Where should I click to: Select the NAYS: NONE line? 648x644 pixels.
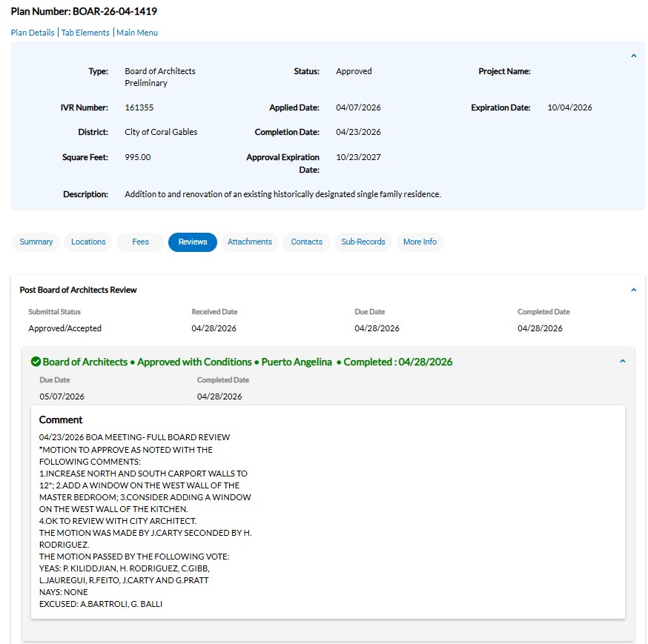[63, 592]
